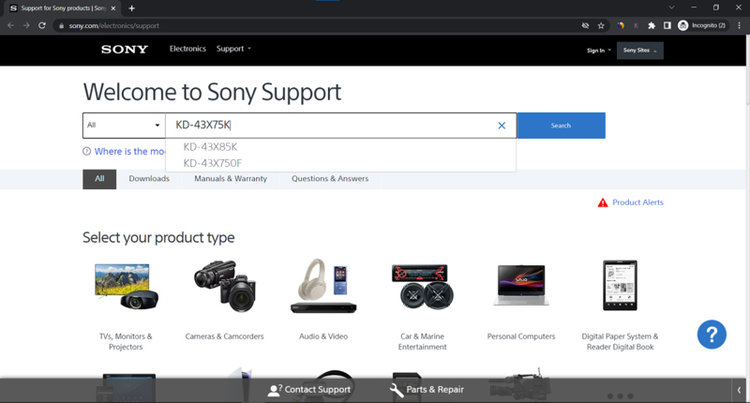The width and height of the screenshot is (750, 403).
Task: Open the Electronics menu item
Action: (x=188, y=49)
